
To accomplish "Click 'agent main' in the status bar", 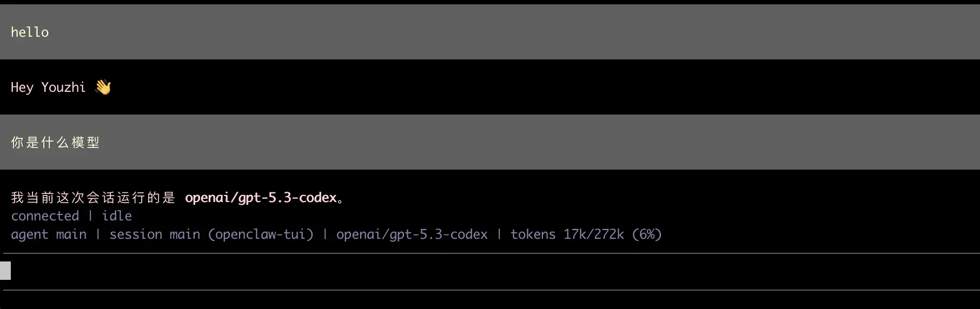I will coord(49,234).
